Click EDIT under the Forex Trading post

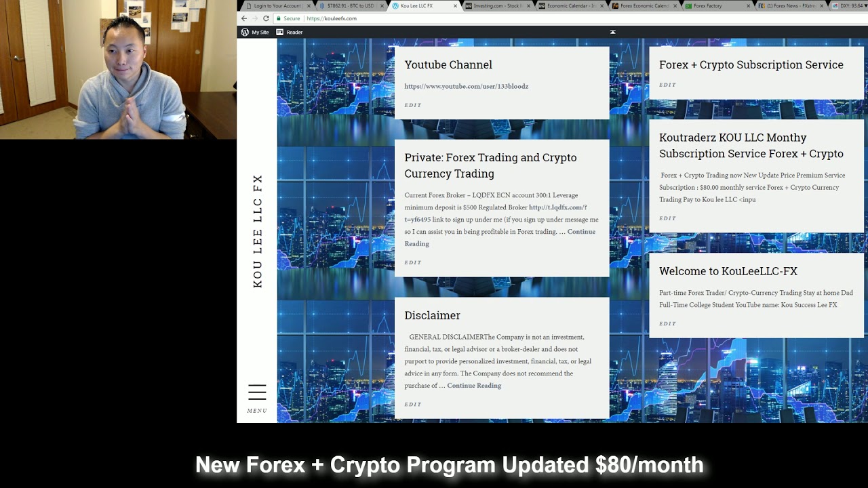coord(413,262)
